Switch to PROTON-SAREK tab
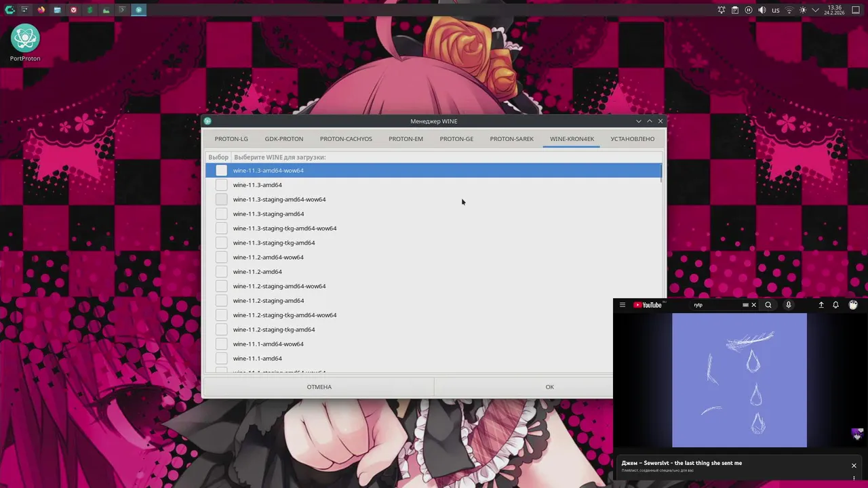This screenshot has height=488, width=868. coord(511,139)
